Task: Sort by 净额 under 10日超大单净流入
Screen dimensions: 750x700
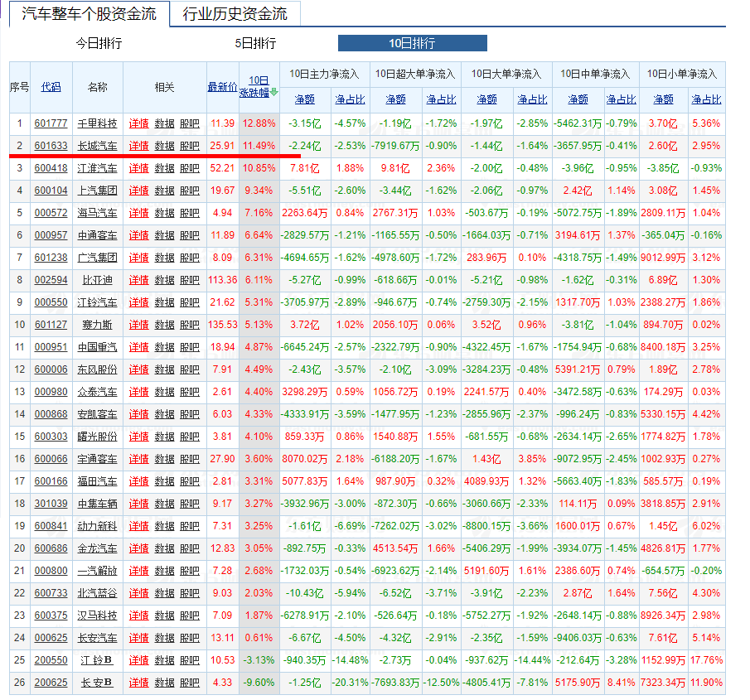Action: coord(395,99)
